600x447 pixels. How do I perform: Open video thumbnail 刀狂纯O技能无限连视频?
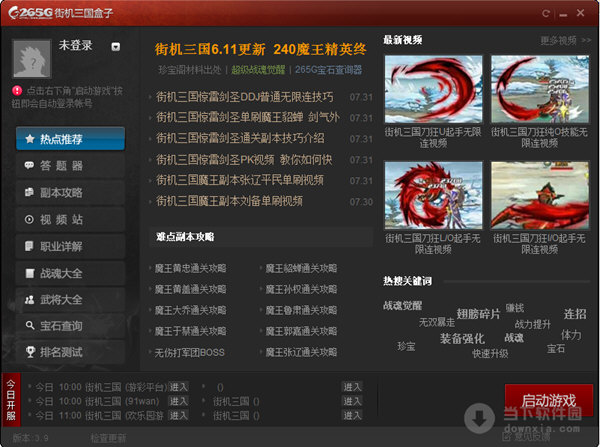(x=540, y=89)
